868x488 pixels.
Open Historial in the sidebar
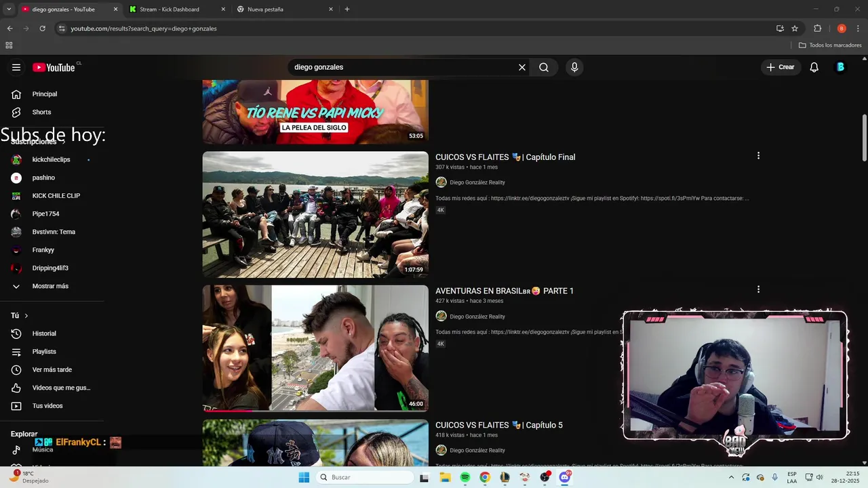(x=44, y=333)
